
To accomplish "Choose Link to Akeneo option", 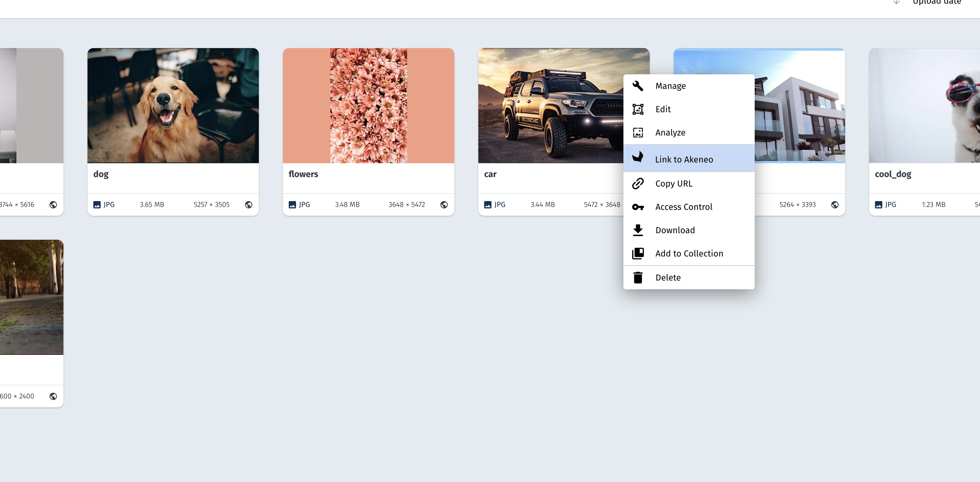I will [x=689, y=158].
